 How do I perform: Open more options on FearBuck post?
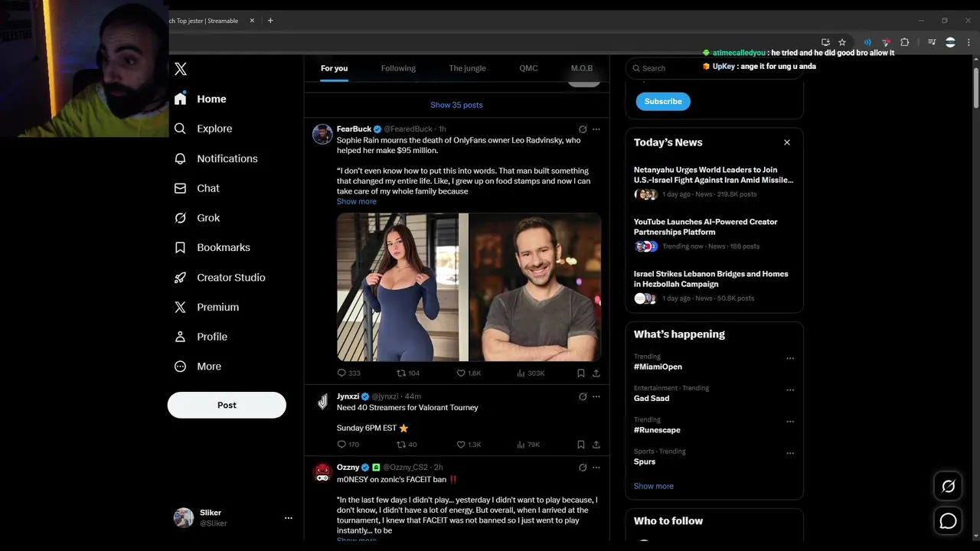596,129
